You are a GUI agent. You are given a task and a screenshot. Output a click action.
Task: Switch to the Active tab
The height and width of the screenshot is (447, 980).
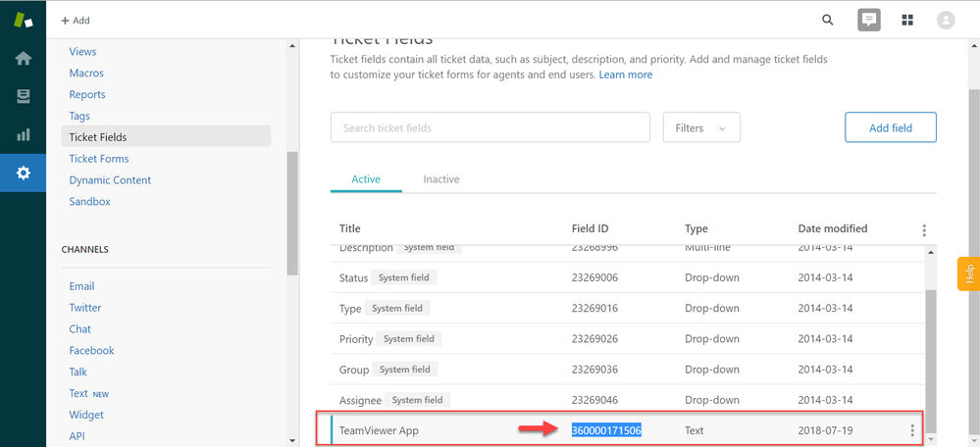coord(366,179)
